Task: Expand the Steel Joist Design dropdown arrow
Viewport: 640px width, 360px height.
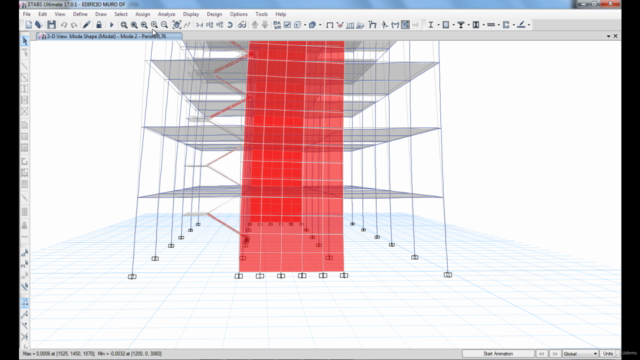Action: click(x=499, y=25)
